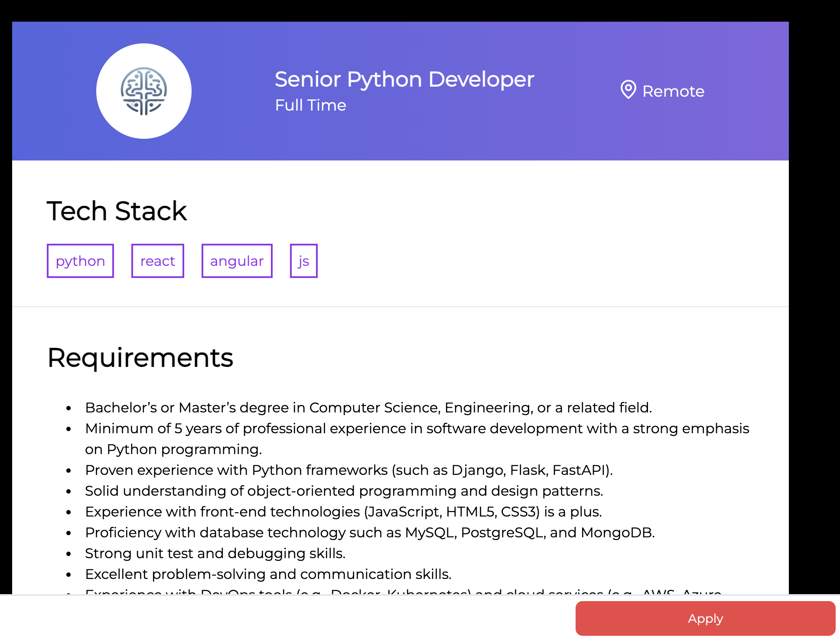Choose the angular tech stack tag

point(237,261)
